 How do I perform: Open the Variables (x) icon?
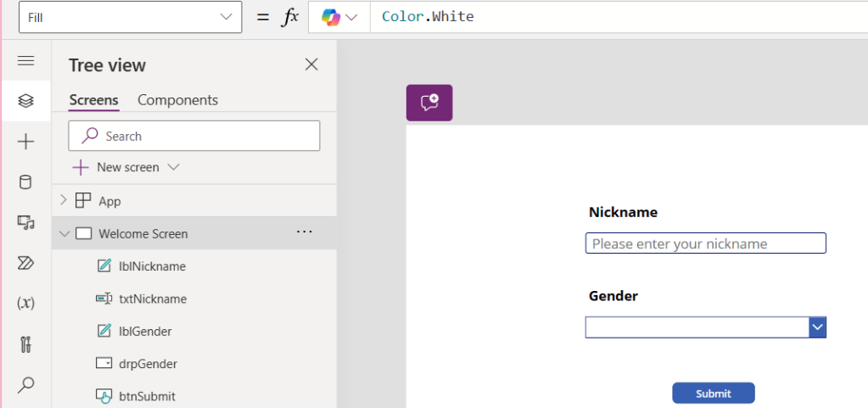25,303
